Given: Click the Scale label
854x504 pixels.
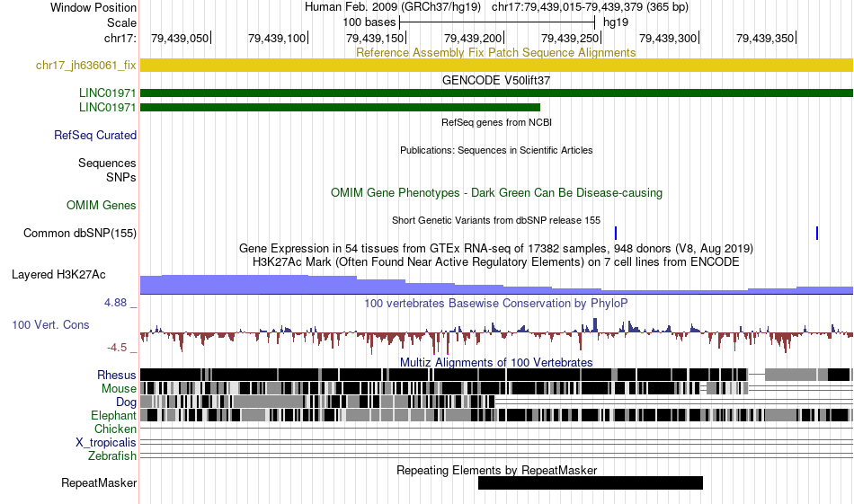Looking at the screenshot, I should (x=121, y=22).
